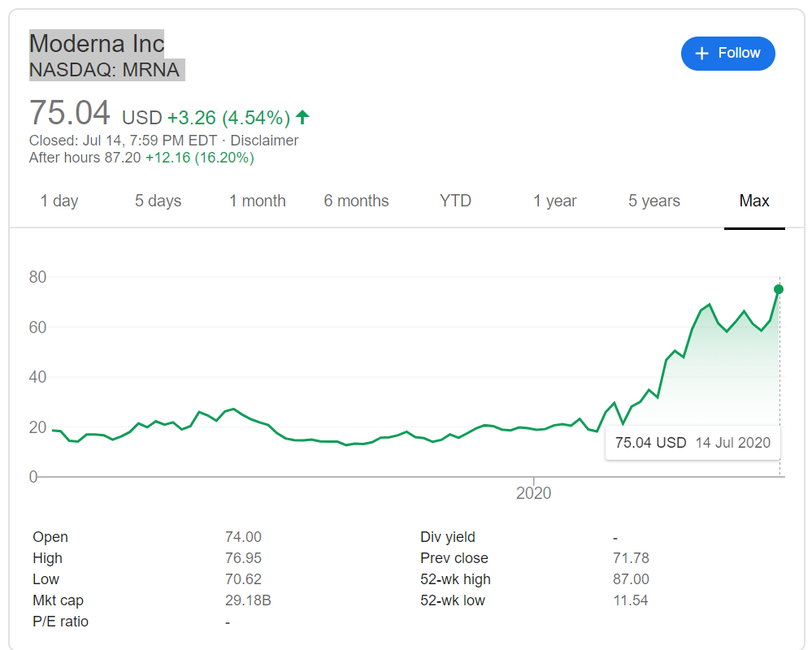Click the 80 y-axis label
The width and height of the screenshot is (812, 650).
(x=38, y=277)
